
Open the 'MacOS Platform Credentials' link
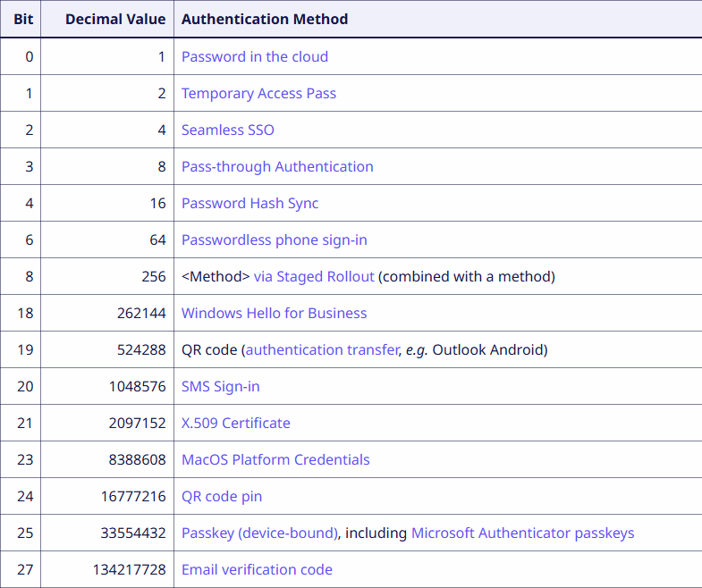coord(275,460)
